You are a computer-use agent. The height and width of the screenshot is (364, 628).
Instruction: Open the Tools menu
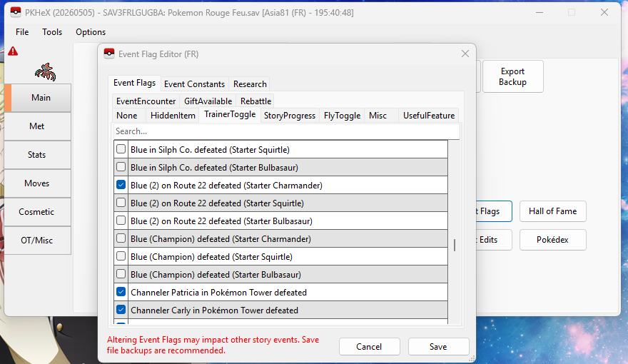coord(52,32)
